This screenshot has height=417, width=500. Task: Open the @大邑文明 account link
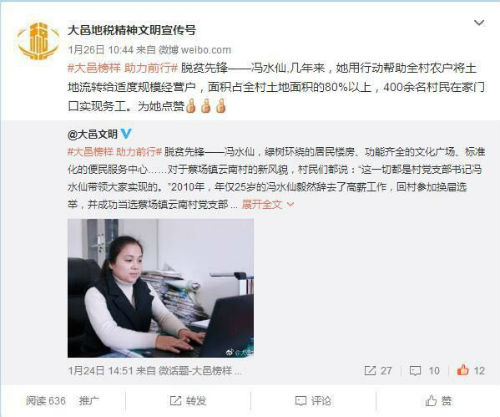[x=93, y=134]
